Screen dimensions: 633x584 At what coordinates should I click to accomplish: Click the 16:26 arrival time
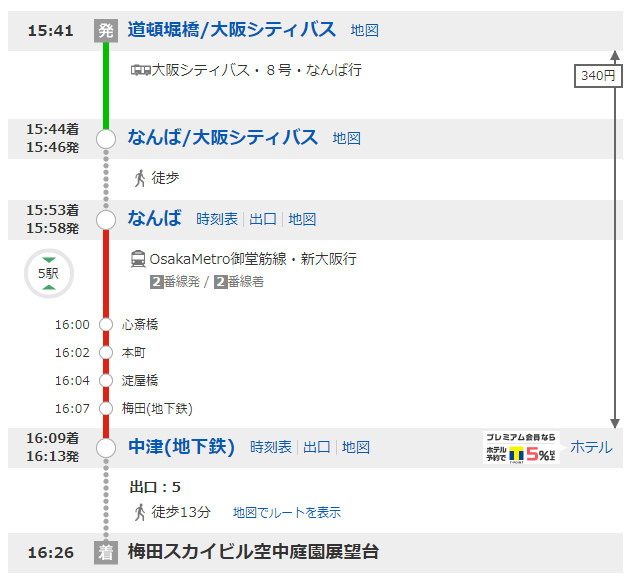click(50, 553)
